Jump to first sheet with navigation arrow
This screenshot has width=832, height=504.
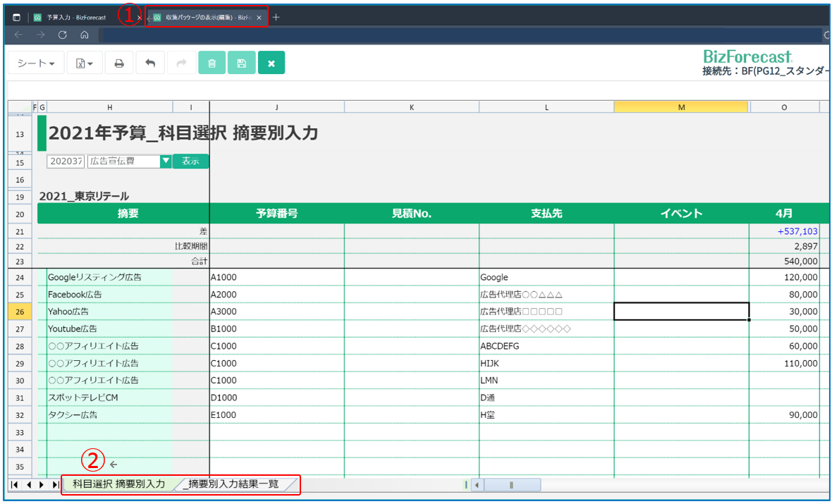pos(14,485)
